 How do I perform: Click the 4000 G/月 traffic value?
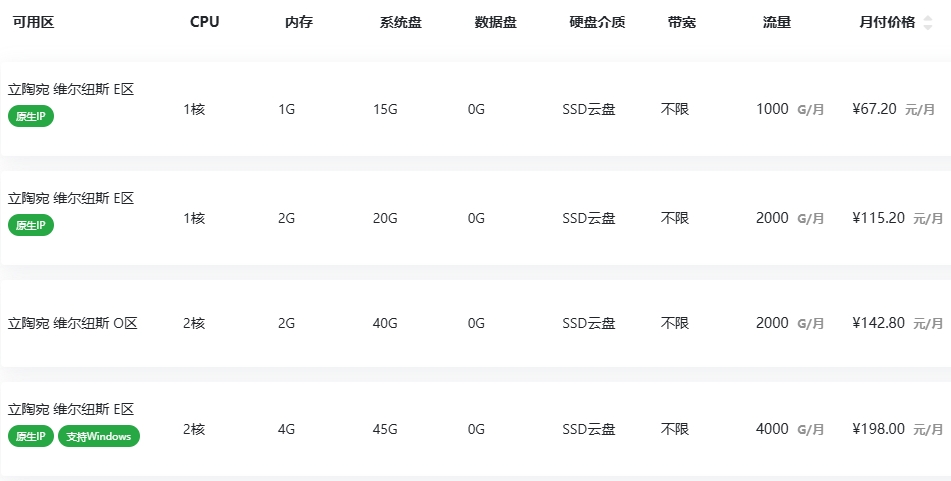tap(790, 429)
